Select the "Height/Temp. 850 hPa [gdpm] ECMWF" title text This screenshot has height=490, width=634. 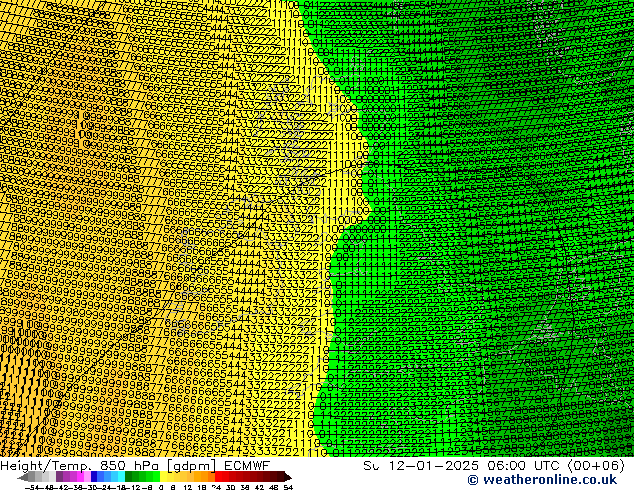click(135, 466)
